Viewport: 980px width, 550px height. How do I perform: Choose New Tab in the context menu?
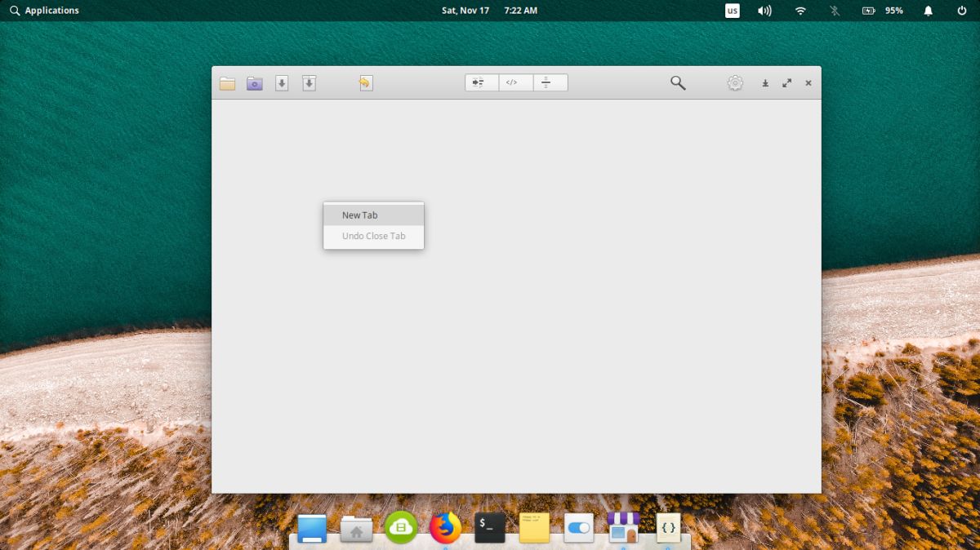pyautogui.click(x=373, y=215)
